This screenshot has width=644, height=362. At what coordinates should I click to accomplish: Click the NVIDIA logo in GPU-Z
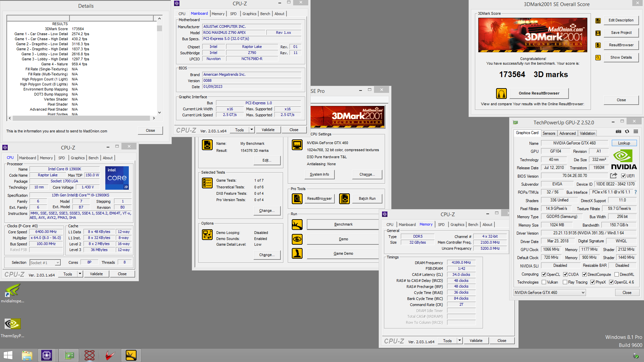pos(624,160)
